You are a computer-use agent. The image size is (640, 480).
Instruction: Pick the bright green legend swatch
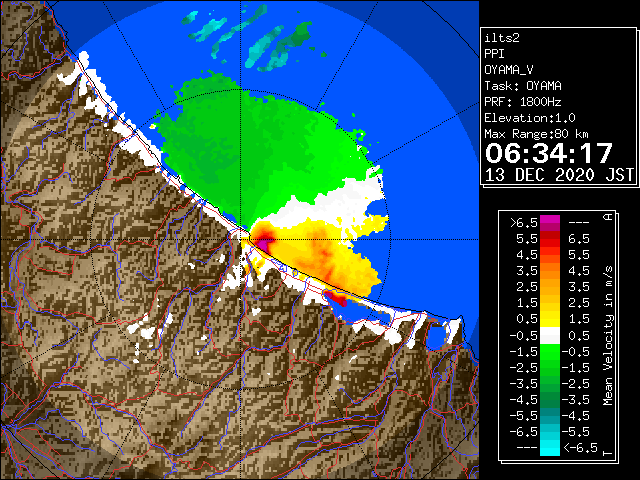pyautogui.click(x=550, y=352)
